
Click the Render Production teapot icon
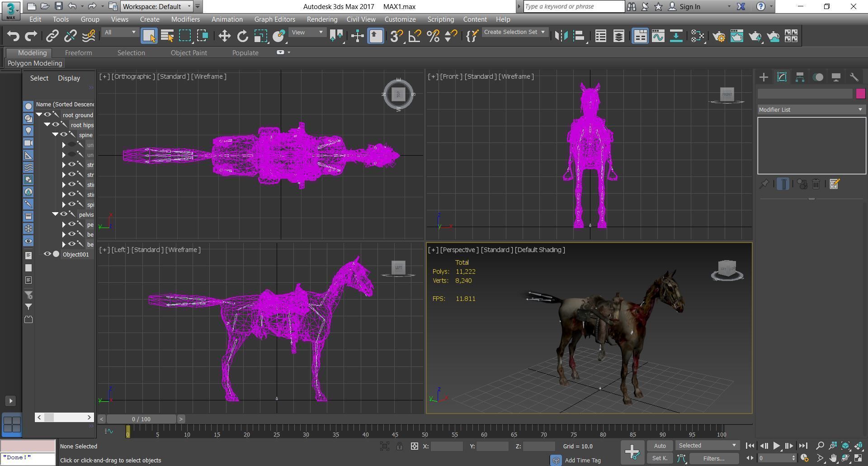tap(755, 36)
